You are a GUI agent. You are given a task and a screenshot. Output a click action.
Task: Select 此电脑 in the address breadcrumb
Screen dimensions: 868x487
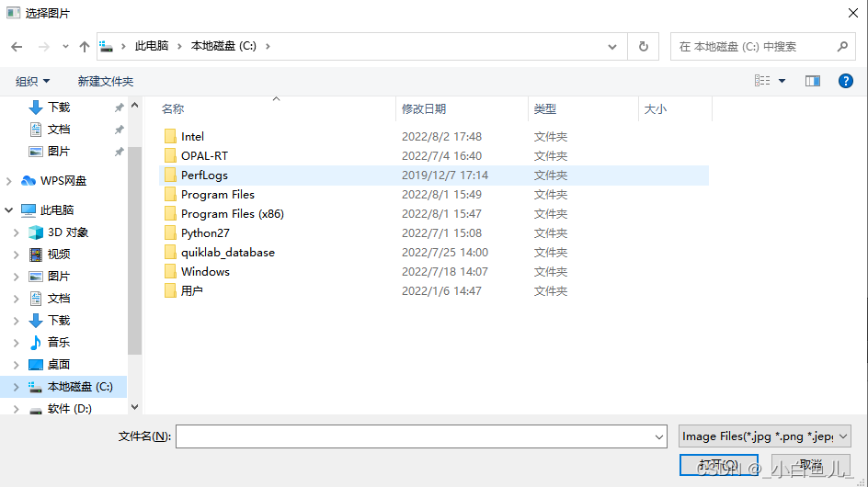152,46
